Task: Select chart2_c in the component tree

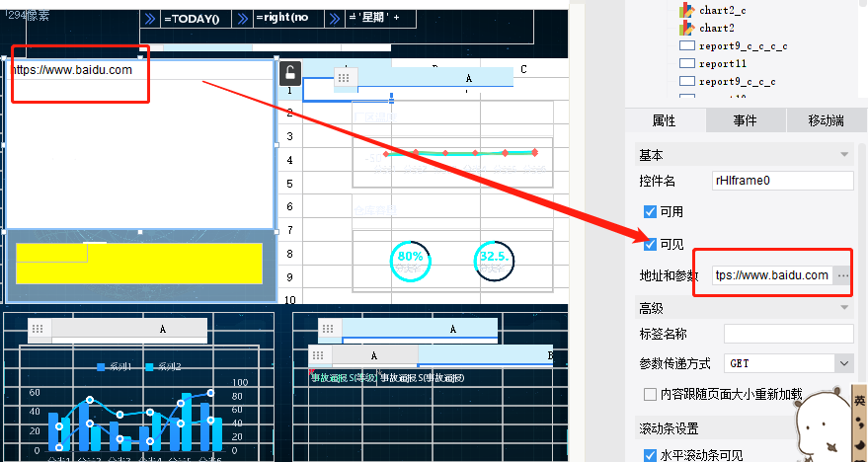Action: [x=723, y=10]
